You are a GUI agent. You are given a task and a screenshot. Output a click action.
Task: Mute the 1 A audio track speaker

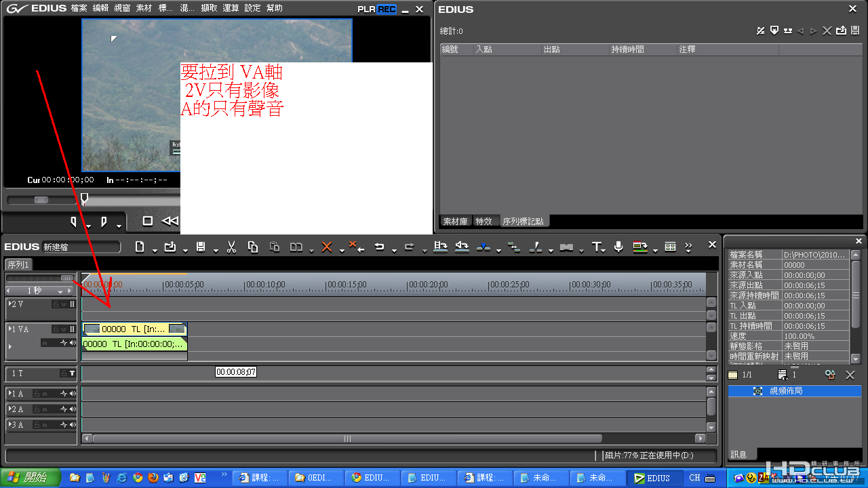coord(72,393)
